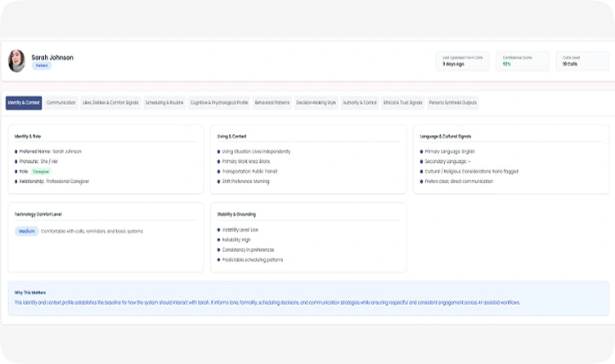Click the 'Why This Matters' heading
The height and width of the screenshot is (364, 615).
pos(30,293)
